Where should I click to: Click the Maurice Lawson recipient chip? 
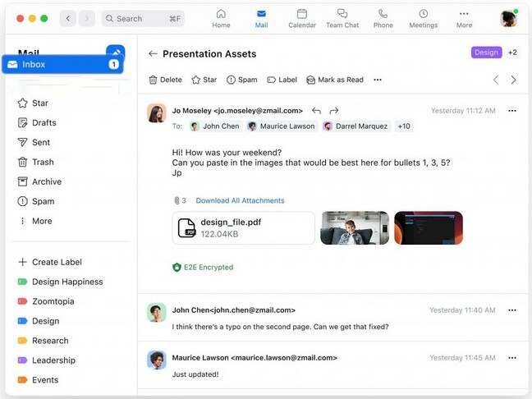[282, 126]
